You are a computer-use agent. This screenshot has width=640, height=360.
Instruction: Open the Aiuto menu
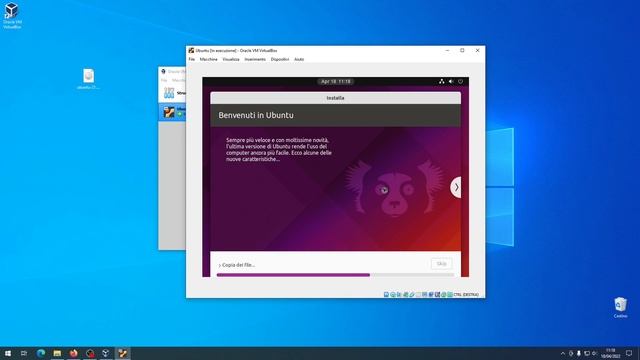[x=299, y=59]
